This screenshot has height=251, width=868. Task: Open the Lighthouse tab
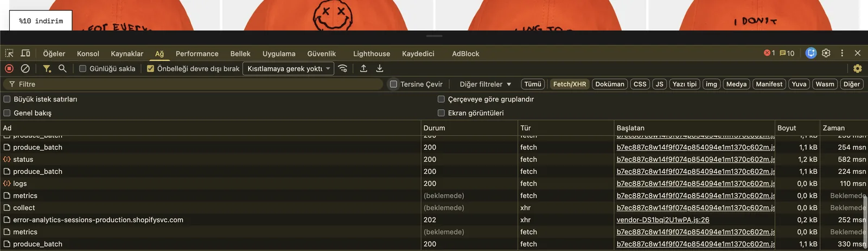372,53
